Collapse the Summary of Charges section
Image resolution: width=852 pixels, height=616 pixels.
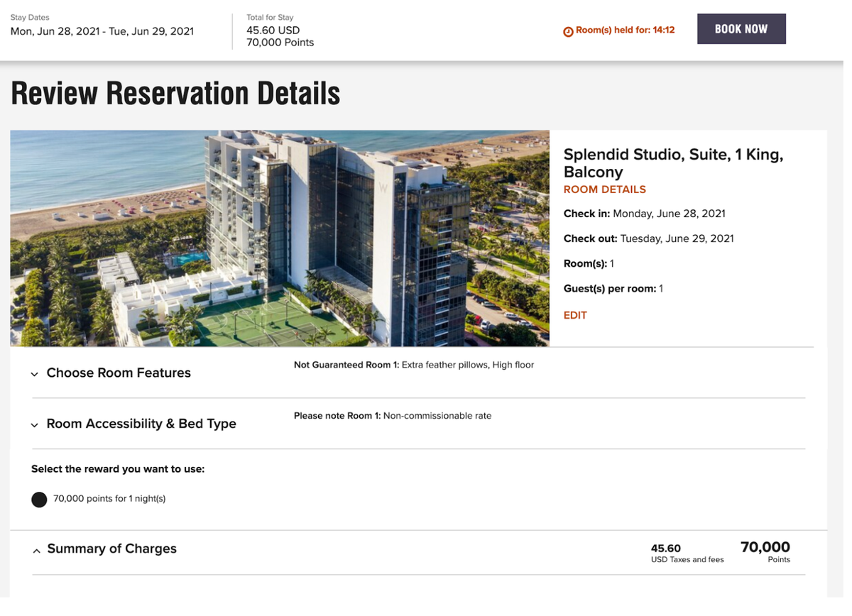(x=111, y=549)
